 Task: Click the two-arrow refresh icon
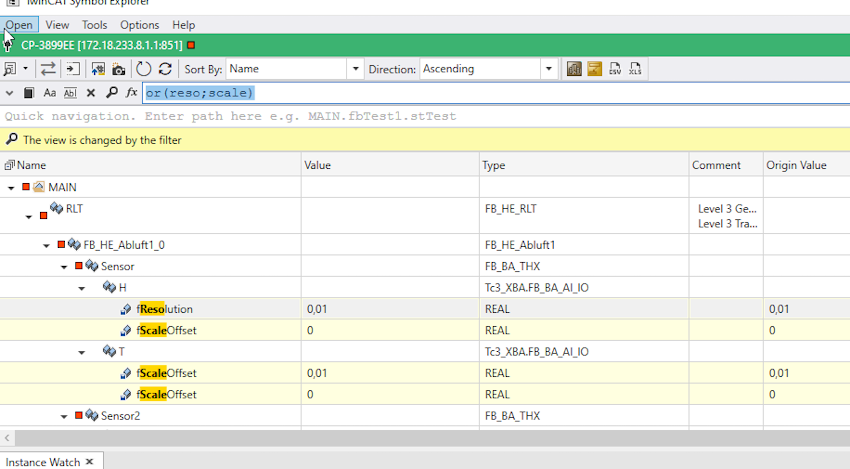(x=165, y=69)
